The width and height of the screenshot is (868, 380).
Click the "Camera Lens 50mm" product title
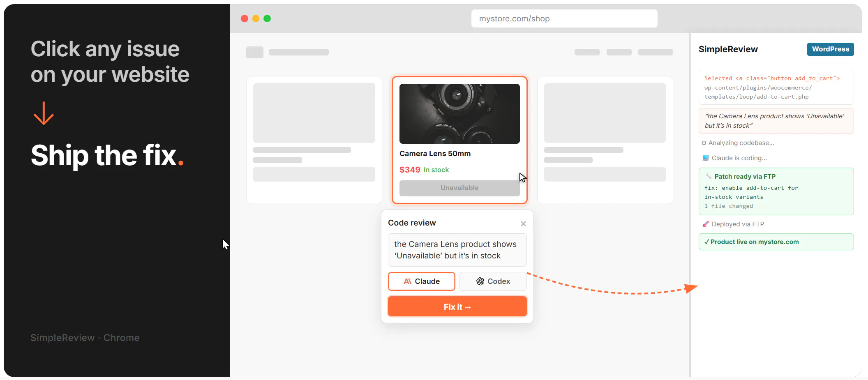coord(435,154)
